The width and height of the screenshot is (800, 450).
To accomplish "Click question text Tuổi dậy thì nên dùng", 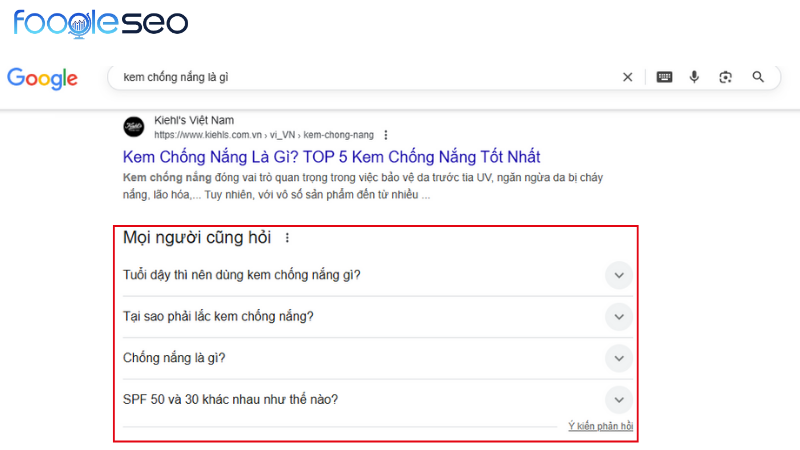I will (x=241, y=275).
